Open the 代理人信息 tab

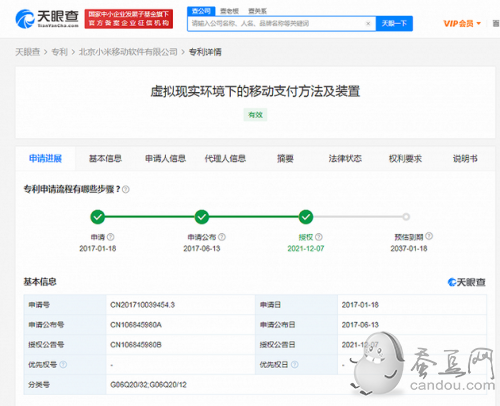click(225, 159)
